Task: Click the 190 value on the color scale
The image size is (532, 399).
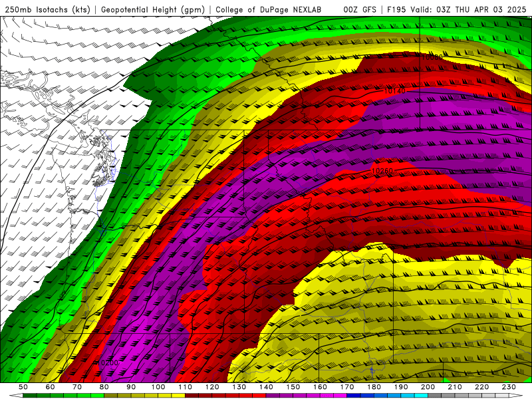Action: click(x=401, y=387)
